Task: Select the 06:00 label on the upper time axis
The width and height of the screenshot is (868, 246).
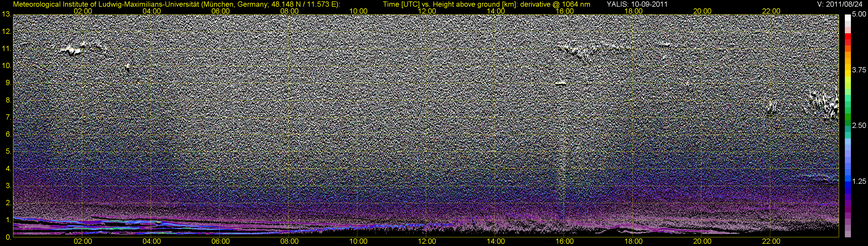Action: pyautogui.click(x=220, y=11)
